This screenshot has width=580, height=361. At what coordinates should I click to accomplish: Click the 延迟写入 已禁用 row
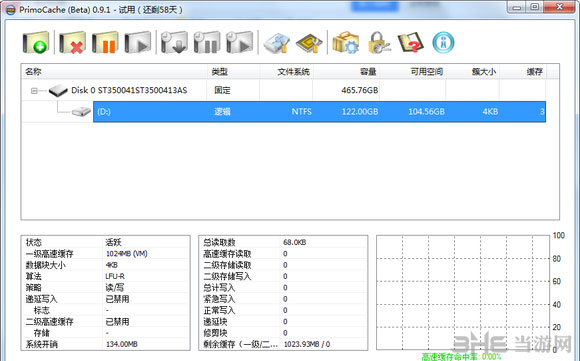105,299
